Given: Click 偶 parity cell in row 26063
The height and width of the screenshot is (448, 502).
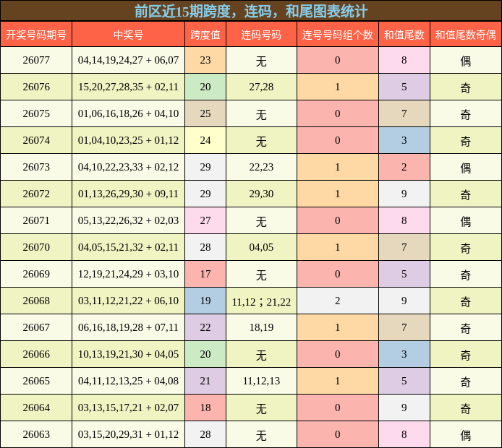Looking at the screenshot, I should coord(466,435).
